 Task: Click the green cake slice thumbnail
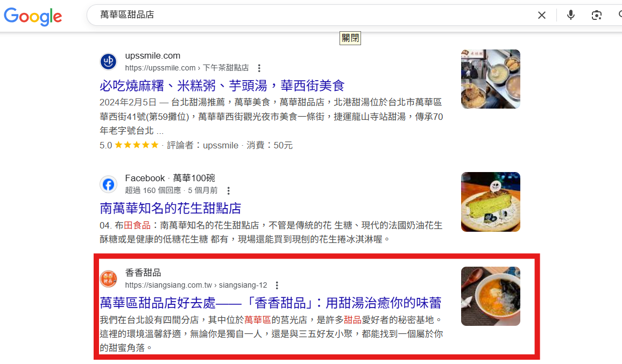coord(490,202)
